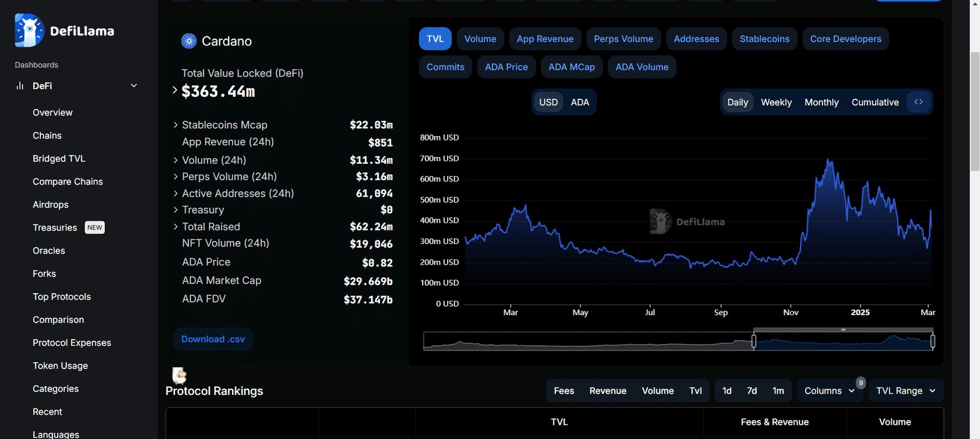Switch chart denomination to ADA

(579, 102)
